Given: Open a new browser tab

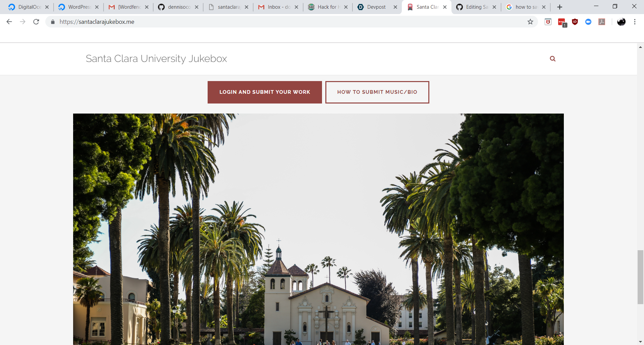Looking at the screenshot, I should pos(559,7).
